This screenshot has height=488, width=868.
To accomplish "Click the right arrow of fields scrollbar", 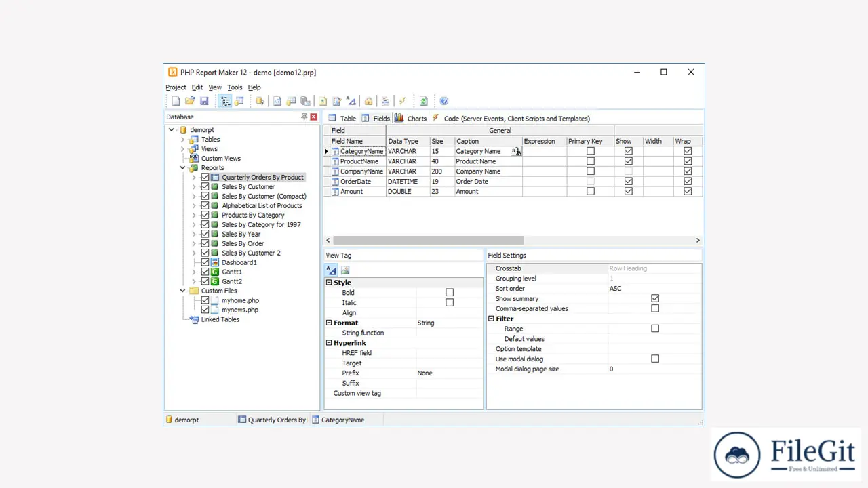I will [x=697, y=240].
